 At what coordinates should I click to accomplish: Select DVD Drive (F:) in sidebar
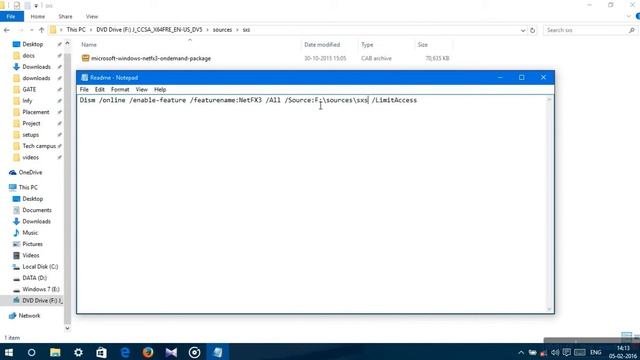42,300
